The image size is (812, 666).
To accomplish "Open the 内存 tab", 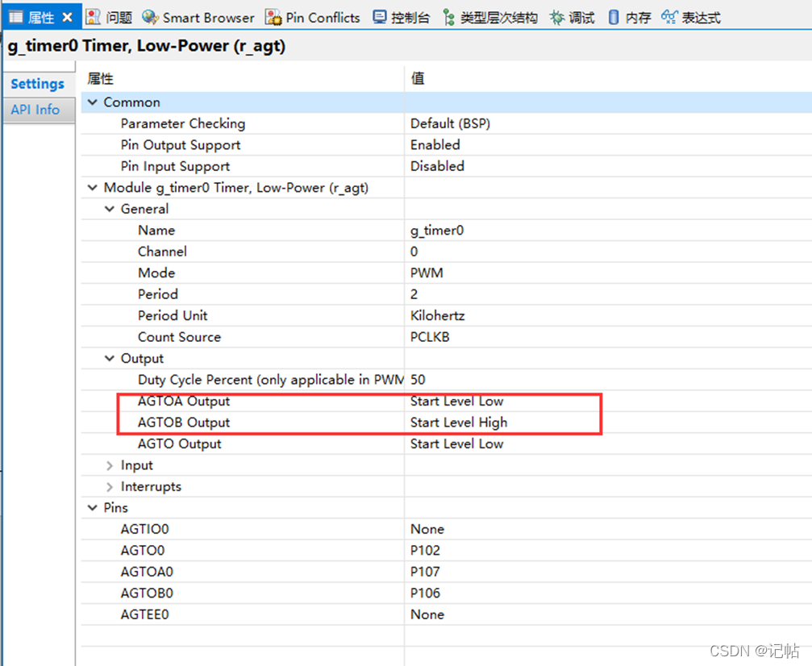I will pyautogui.click(x=638, y=18).
